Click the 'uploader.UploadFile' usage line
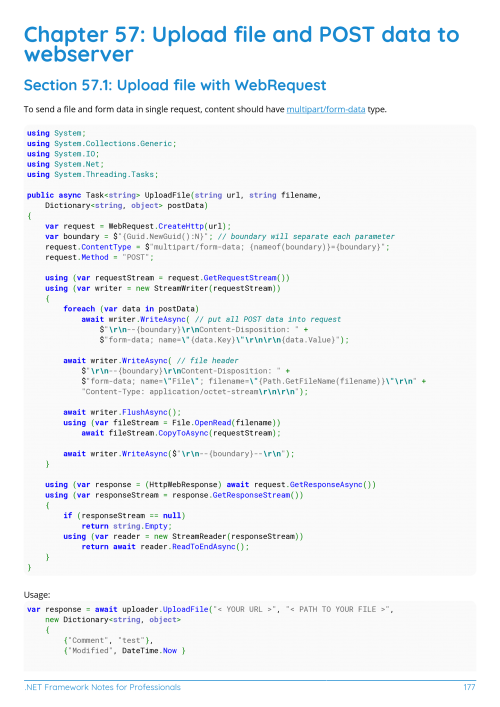 click(x=210, y=610)
